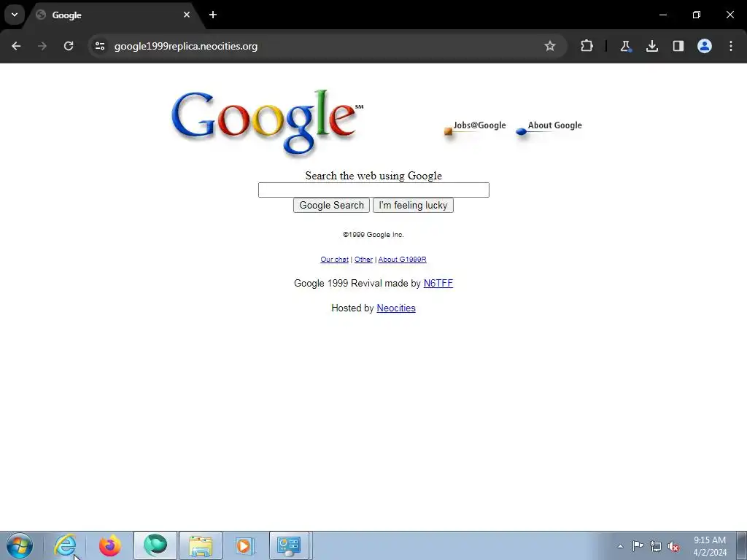The image size is (747, 560).
Task: Click the address bar URL
Action: point(186,46)
